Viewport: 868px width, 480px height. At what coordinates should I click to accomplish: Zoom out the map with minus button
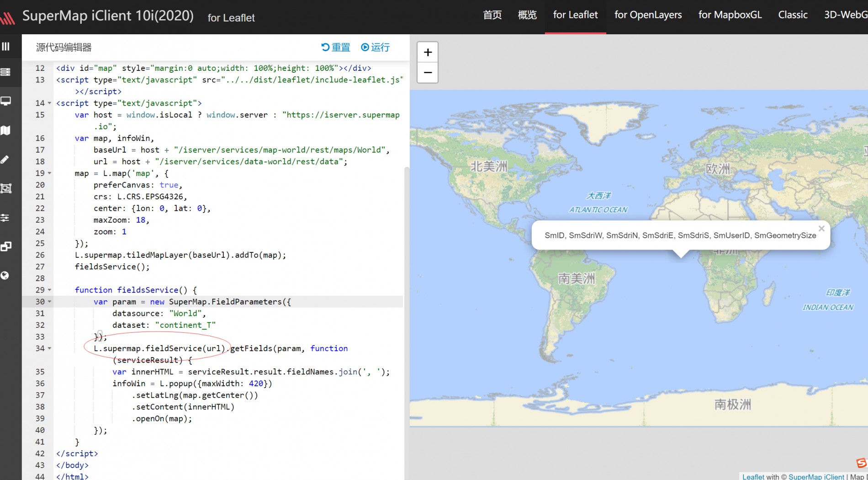pyautogui.click(x=428, y=72)
